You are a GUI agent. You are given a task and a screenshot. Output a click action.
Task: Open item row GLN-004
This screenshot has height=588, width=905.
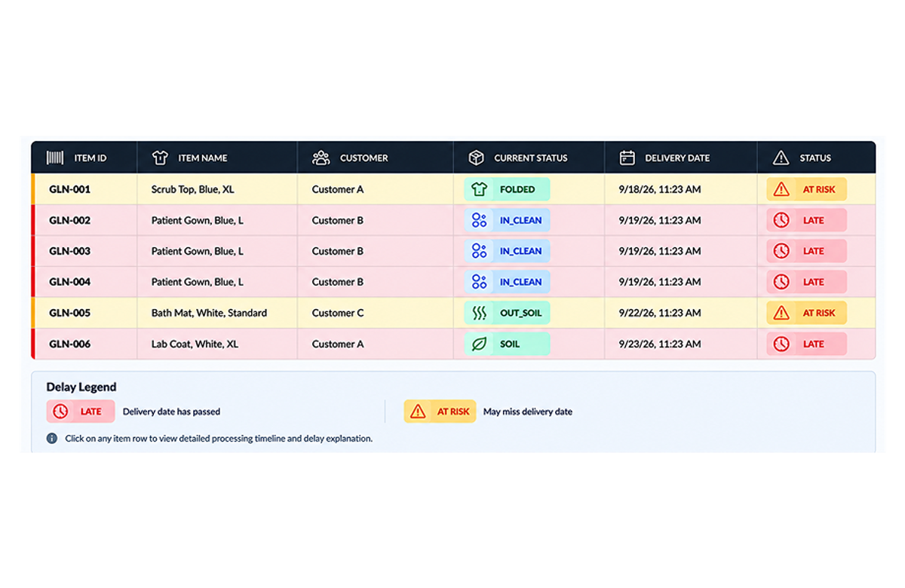pos(453,282)
